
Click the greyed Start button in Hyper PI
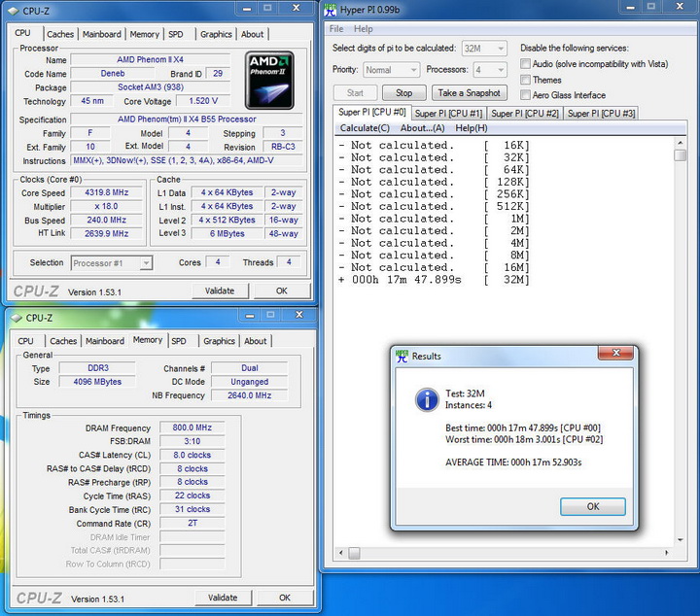point(356,92)
